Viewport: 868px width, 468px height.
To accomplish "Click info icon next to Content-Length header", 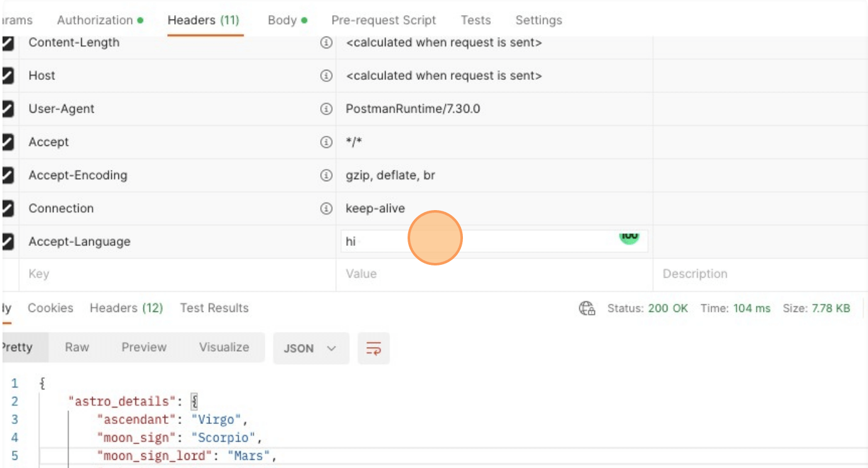I will [x=326, y=43].
